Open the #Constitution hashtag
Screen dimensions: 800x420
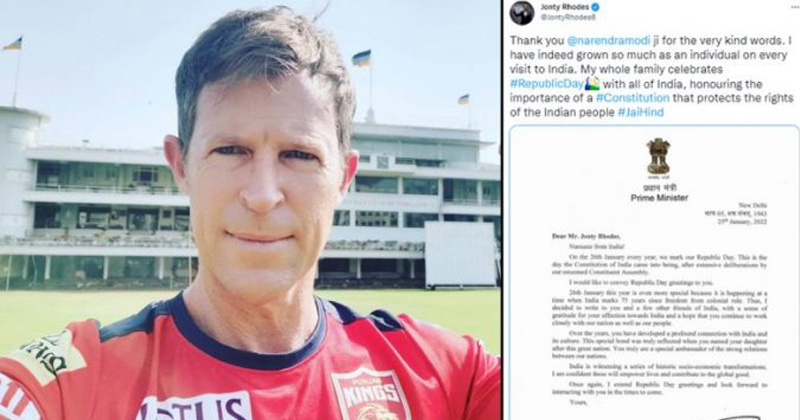pyautogui.click(x=633, y=98)
